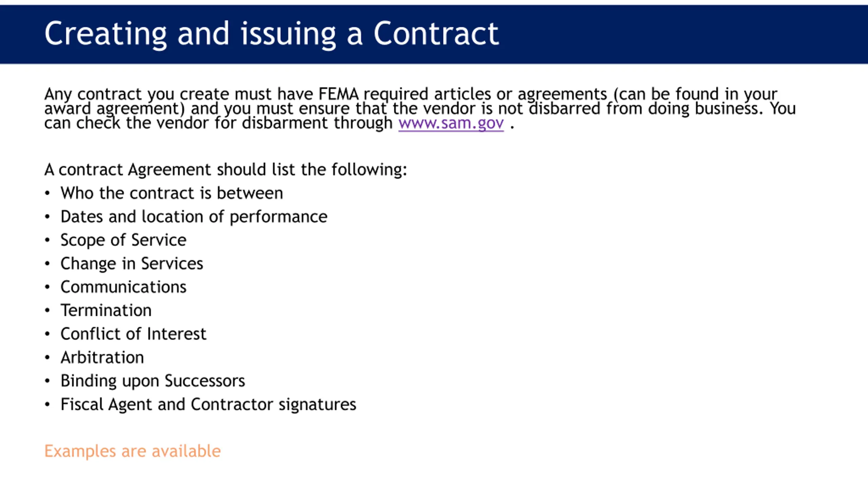
Task: Select the Communications list item
Action: 123,287
